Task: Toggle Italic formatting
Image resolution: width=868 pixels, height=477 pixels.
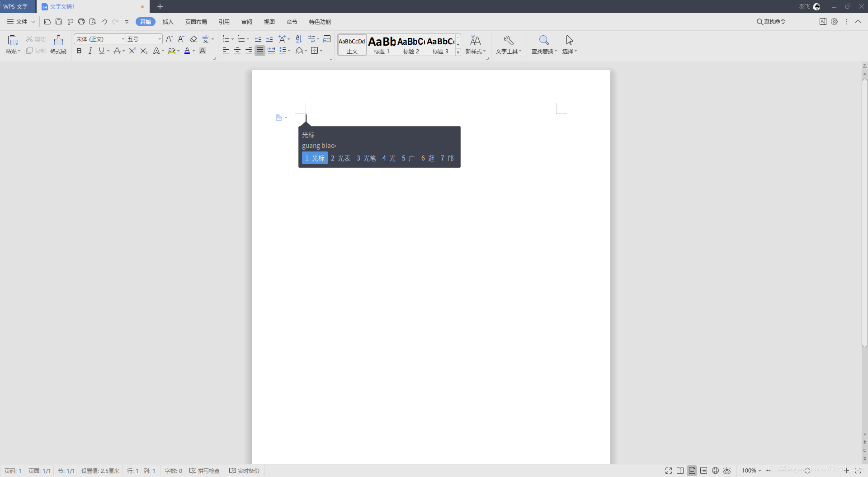Action: click(90, 51)
